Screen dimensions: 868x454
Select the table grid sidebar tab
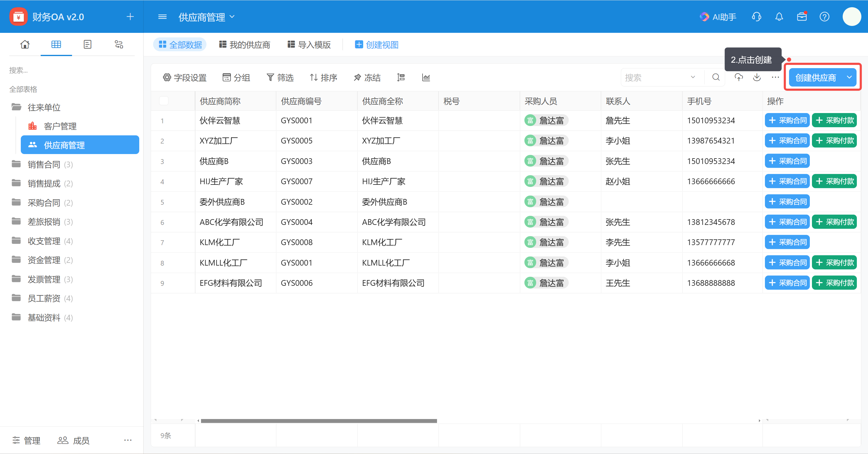(56, 44)
